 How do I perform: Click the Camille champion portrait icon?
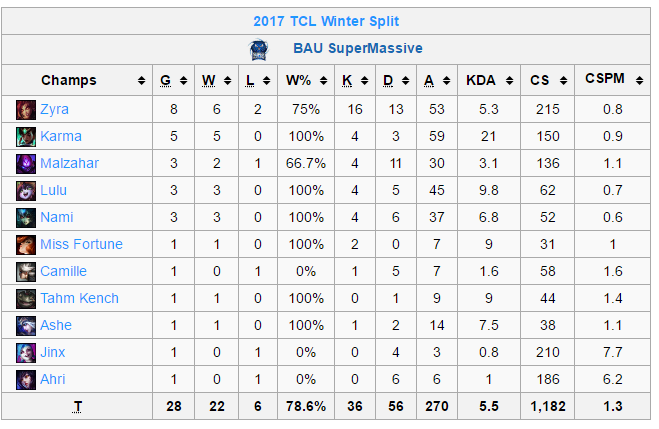point(26,271)
